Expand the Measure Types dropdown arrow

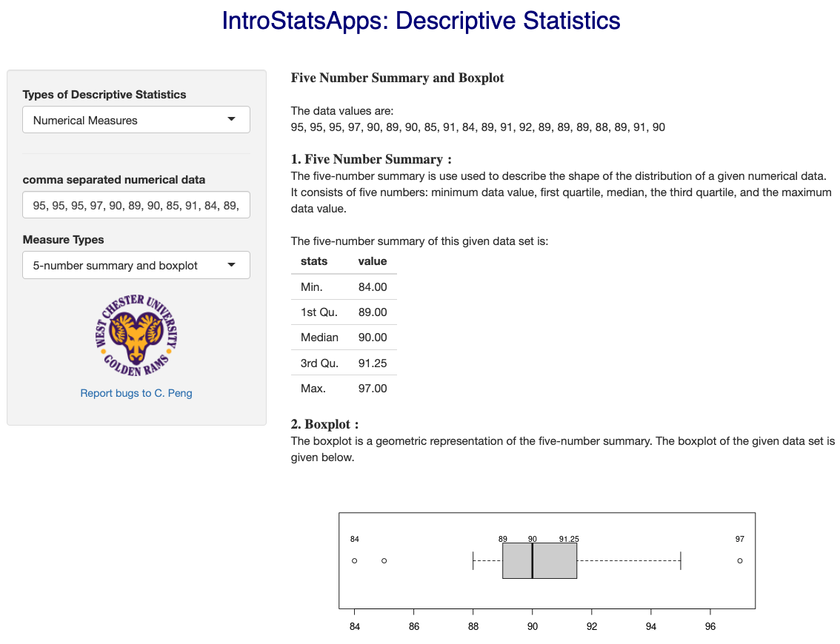click(x=231, y=265)
